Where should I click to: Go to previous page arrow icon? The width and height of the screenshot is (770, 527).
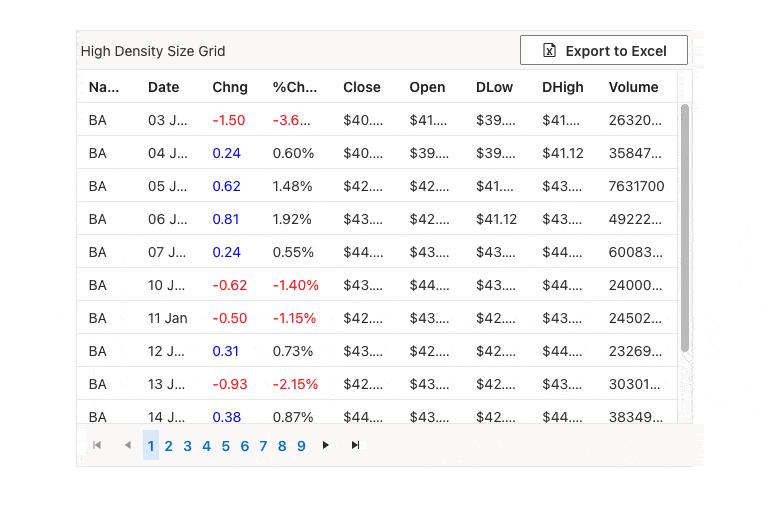click(x=128, y=445)
